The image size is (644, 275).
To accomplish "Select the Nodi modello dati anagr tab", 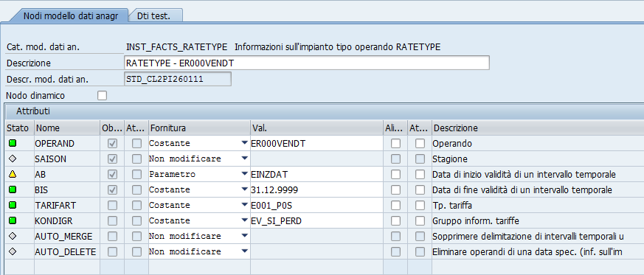I will (71, 15).
